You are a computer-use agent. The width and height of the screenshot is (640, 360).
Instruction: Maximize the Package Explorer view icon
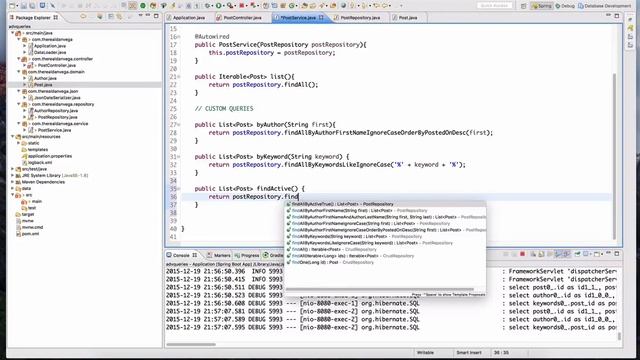tap(156, 16)
